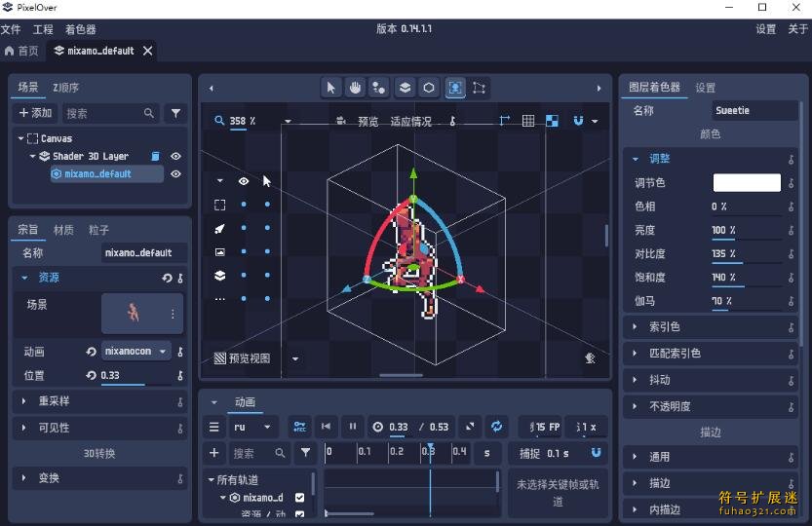Hide the Shader 3D Layer with eye icon
Image resolution: width=812 pixels, height=526 pixels.
[176, 156]
